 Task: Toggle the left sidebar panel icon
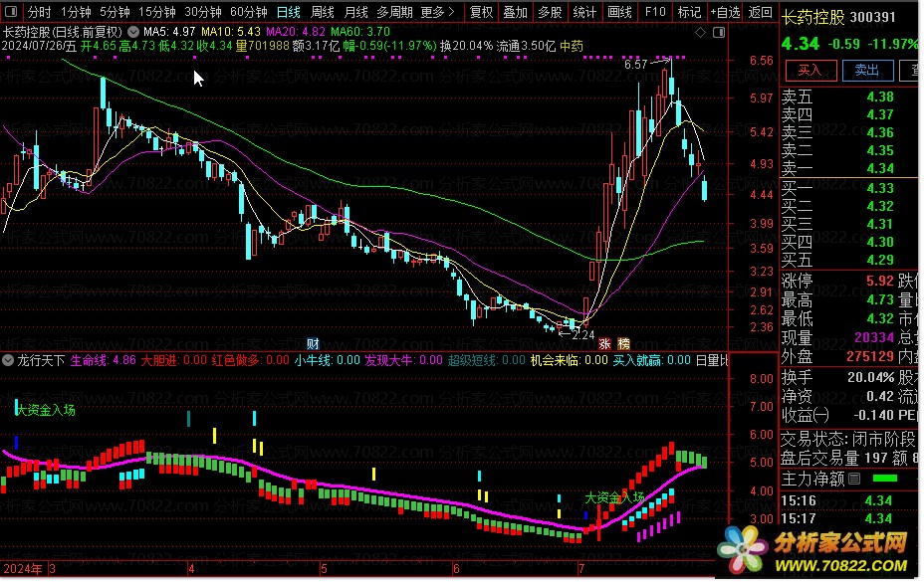tap(11, 12)
